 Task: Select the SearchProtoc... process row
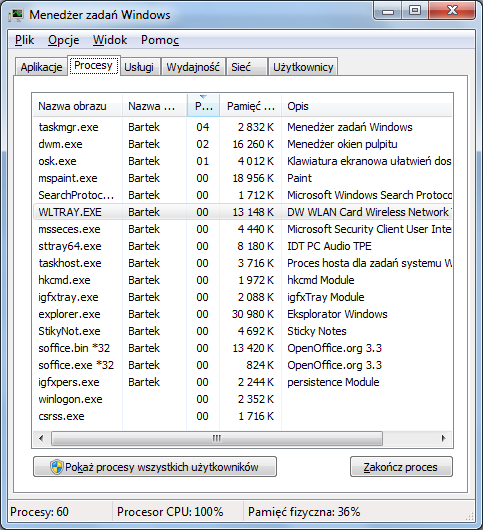point(242,195)
